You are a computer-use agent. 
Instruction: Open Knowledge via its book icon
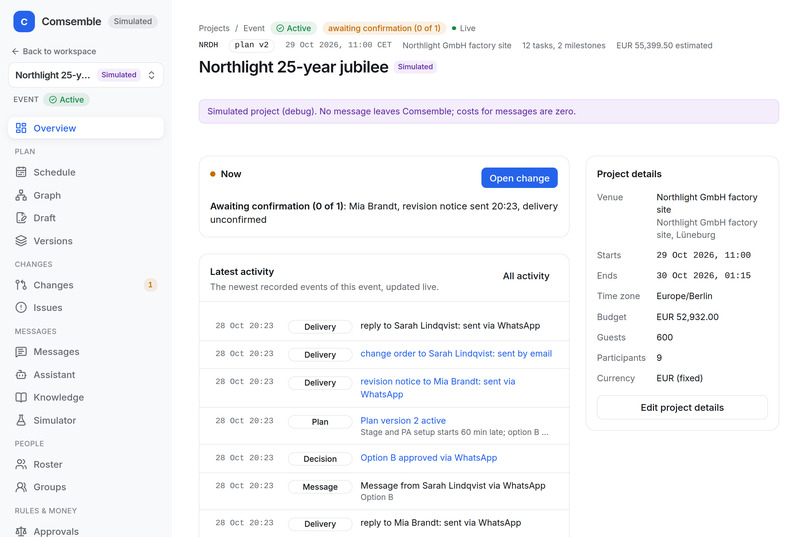tap(21, 397)
